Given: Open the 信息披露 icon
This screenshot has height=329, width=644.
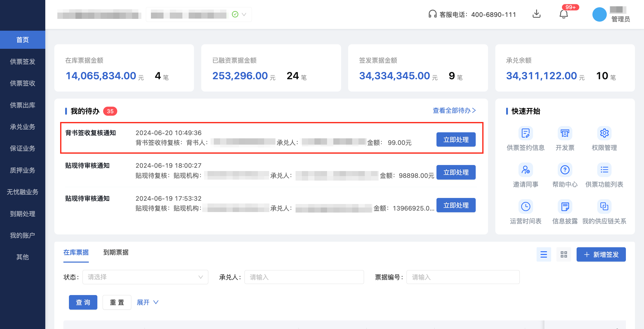Looking at the screenshot, I should click(x=565, y=207).
